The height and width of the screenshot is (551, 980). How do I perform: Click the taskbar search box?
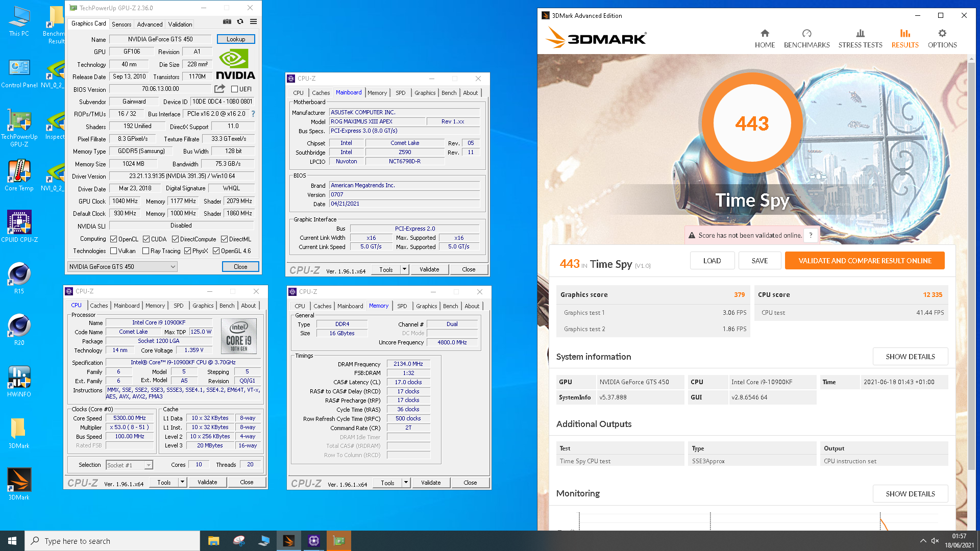[x=112, y=541]
